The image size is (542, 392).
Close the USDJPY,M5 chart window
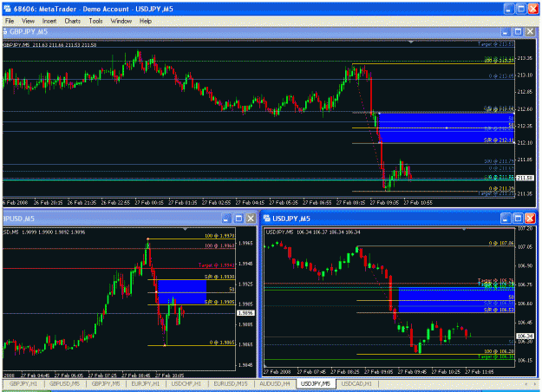[x=530, y=219]
